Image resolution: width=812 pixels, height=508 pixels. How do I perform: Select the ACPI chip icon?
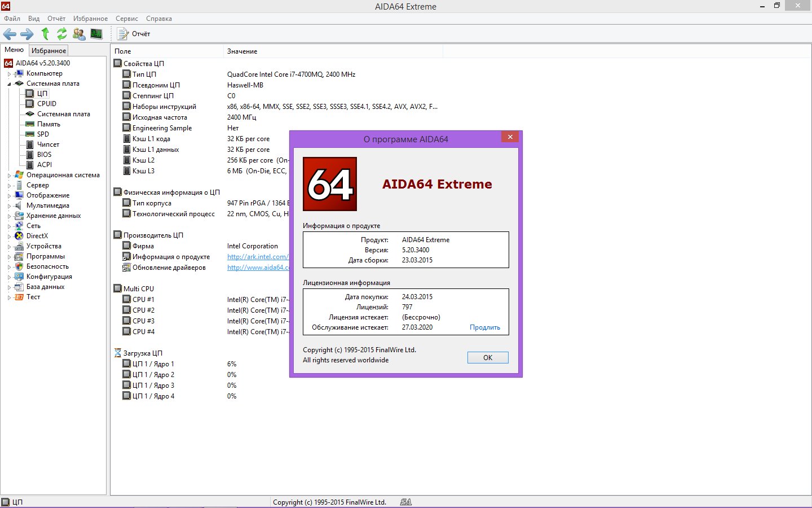tap(30, 165)
